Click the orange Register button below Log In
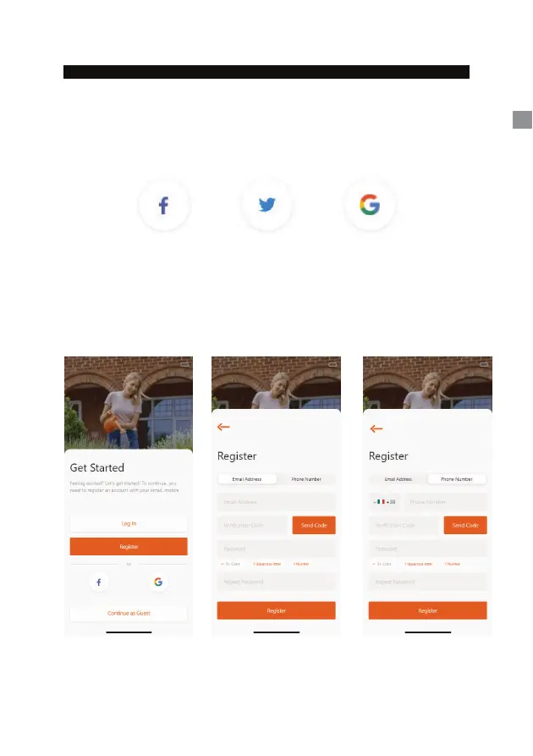The image size is (533, 756). (x=129, y=547)
